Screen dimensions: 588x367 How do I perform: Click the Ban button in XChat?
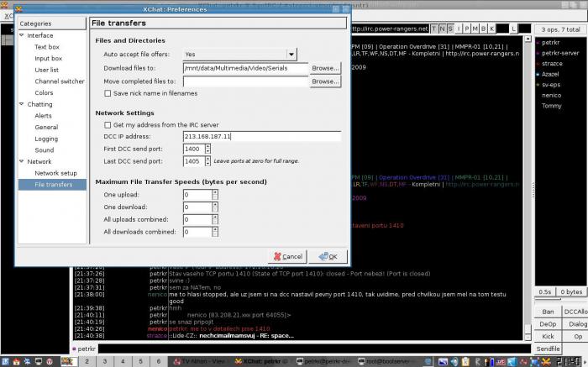548,312
